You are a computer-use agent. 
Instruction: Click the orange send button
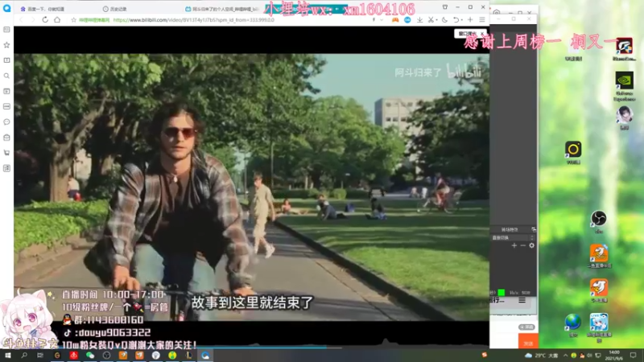pyautogui.click(x=528, y=343)
